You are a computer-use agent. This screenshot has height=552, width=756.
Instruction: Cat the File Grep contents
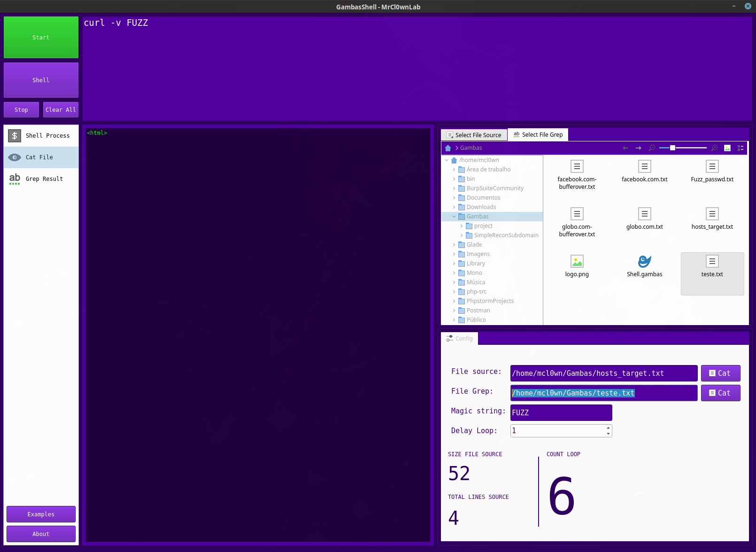pyautogui.click(x=721, y=393)
